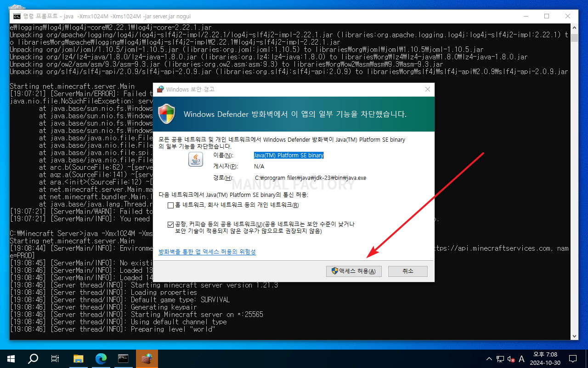
Task: Show hidden system tray icons
Action: pos(489,359)
